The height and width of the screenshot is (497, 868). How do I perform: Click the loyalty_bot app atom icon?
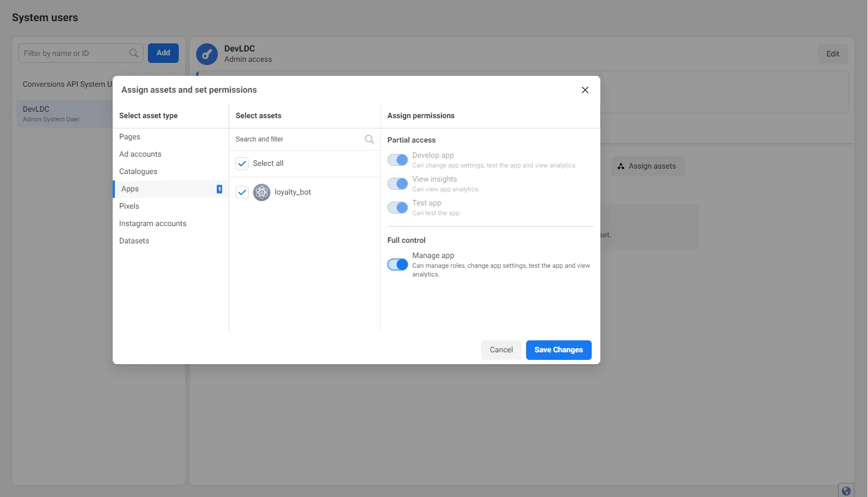262,192
